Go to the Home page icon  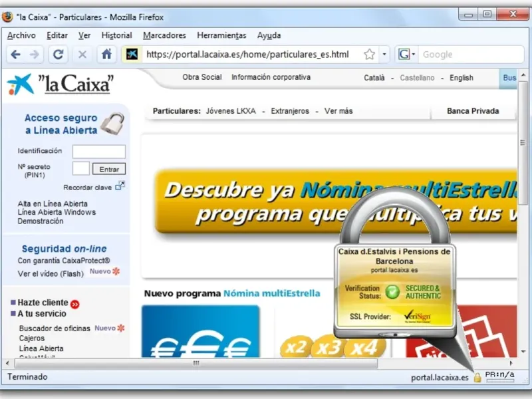(x=106, y=55)
